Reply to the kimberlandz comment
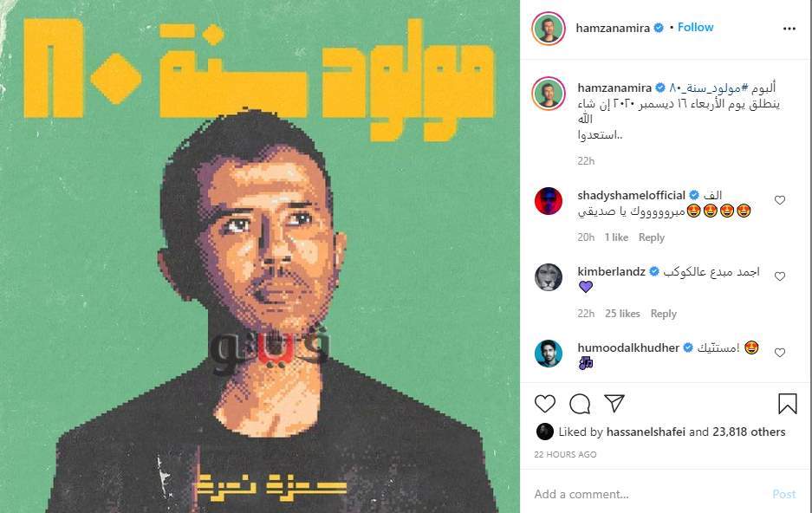Viewport: 812px width, 513px height. click(x=663, y=313)
